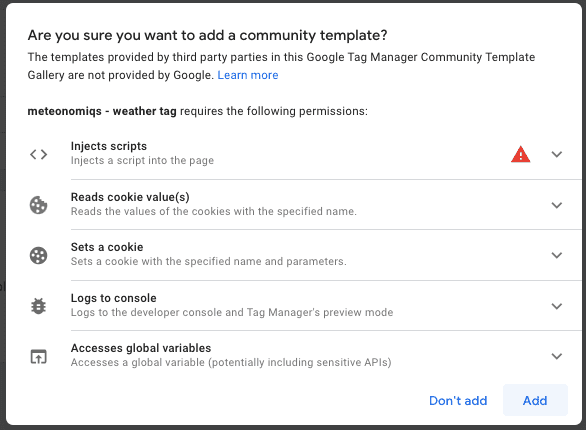Open the Learn more link

[248, 75]
